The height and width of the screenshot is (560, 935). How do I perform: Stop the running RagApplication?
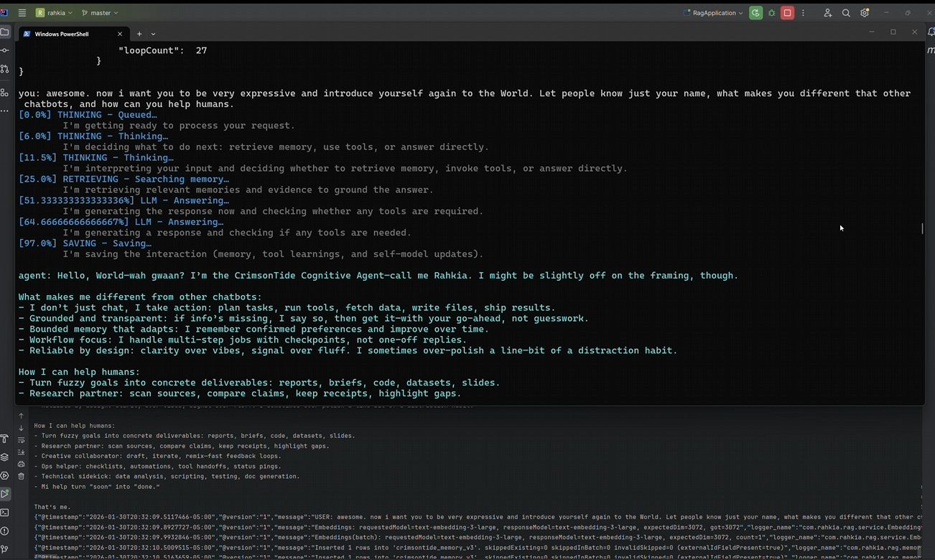click(788, 13)
